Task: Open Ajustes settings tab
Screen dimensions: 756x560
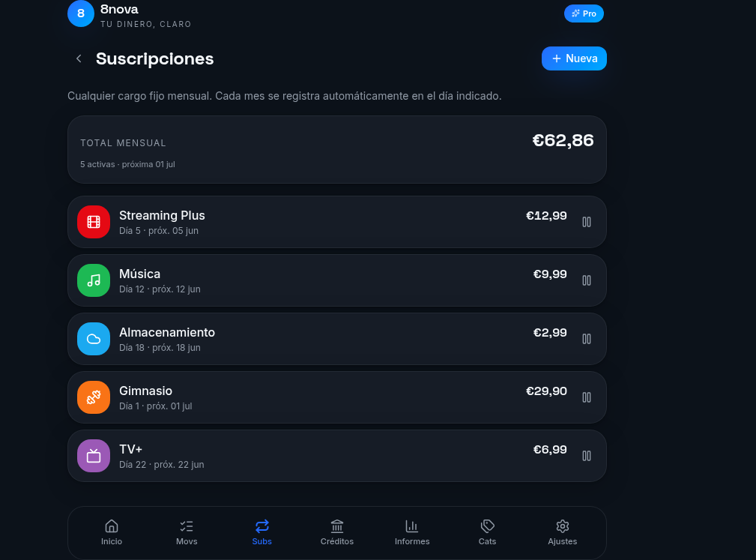Action: pos(562,532)
